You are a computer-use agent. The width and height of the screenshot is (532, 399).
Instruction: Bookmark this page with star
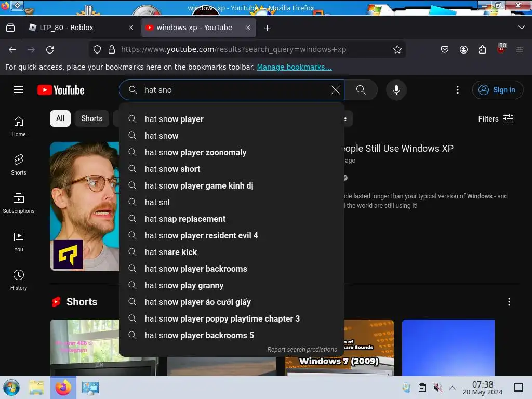click(x=397, y=49)
